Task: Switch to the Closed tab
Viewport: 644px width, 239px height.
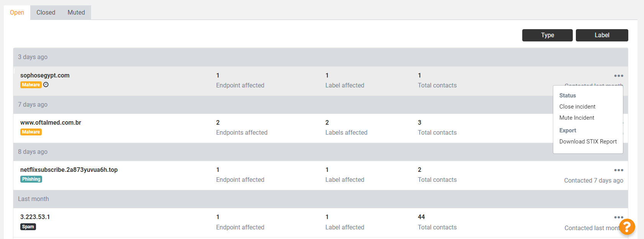Action: 46,13
